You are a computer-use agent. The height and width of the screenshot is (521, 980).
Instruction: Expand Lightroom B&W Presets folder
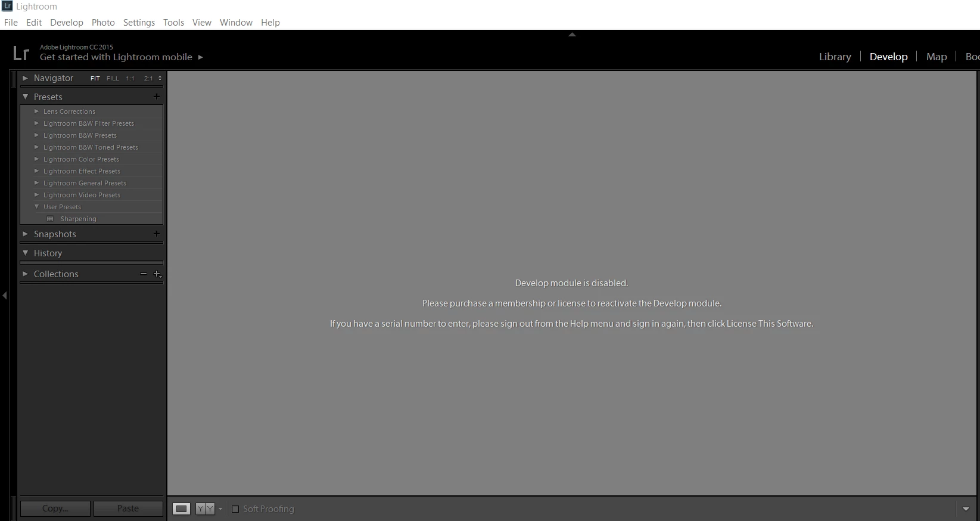[37, 135]
